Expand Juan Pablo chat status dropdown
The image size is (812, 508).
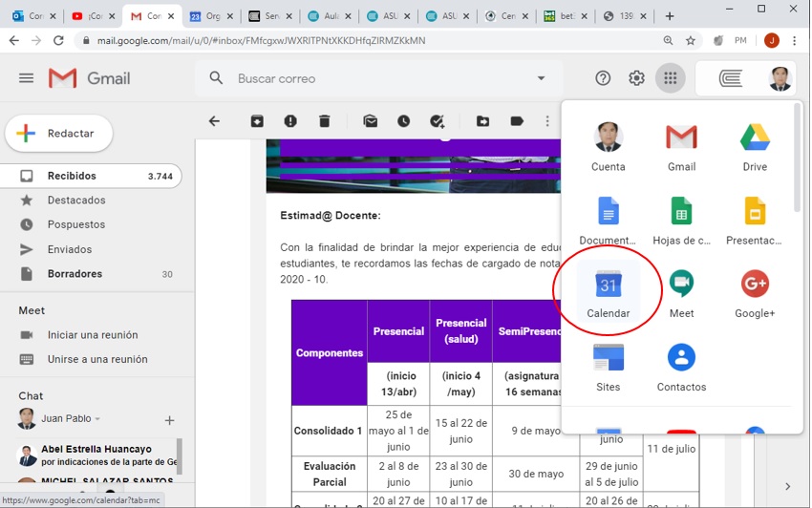[x=97, y=418]
